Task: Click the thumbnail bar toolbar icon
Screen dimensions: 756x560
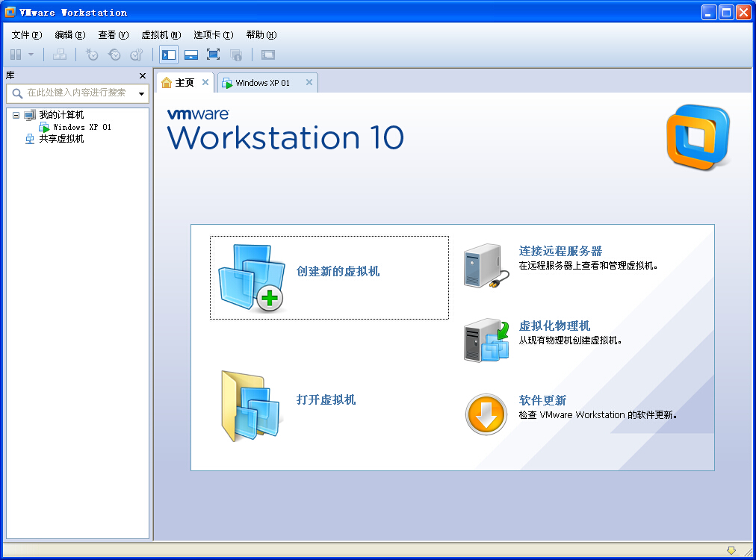Action: pyautogui.click(x=191, y=55)
